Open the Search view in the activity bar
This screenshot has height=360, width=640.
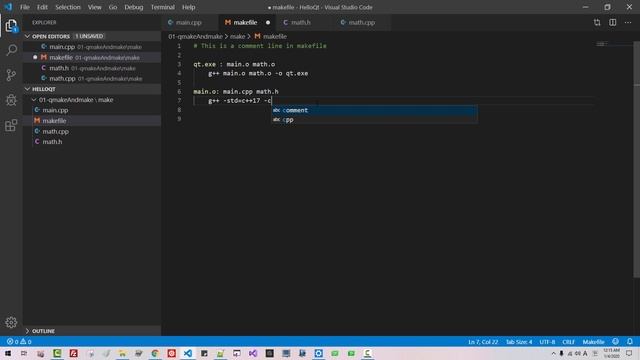pos(11,50)
